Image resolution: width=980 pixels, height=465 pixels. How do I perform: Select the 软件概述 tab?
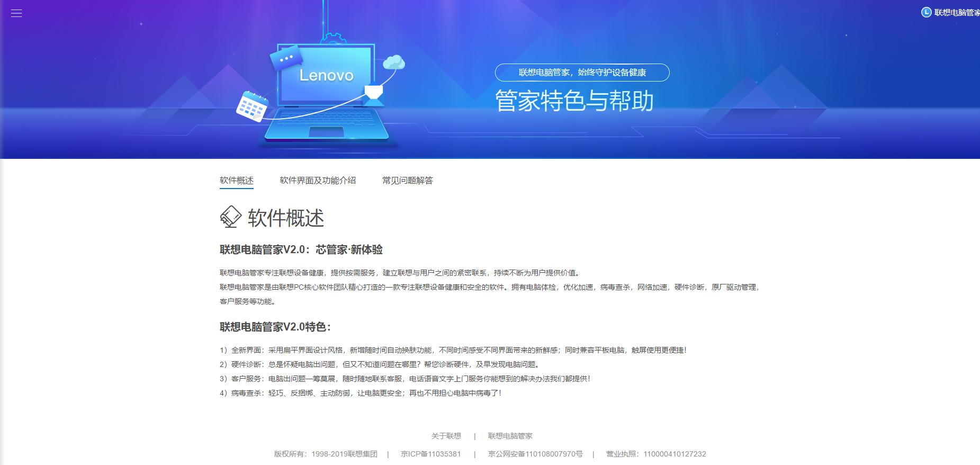click(x=237, y=181)
